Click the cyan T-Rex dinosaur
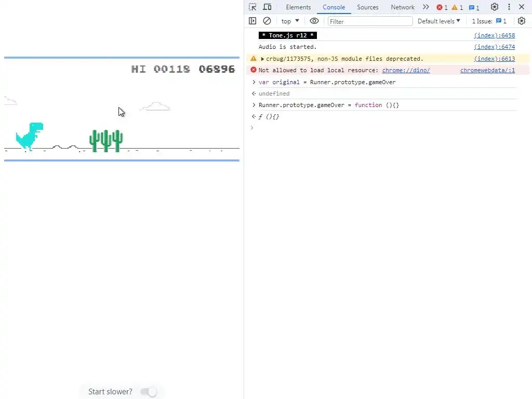Viewport: 532px width, 399px height. pos(30,136)
